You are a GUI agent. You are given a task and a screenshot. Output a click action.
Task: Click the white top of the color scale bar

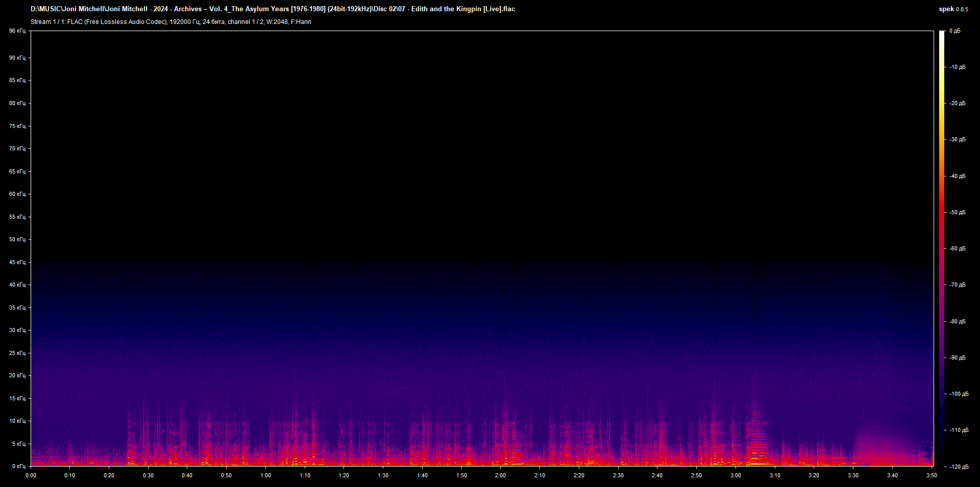[x=942, y=36]
